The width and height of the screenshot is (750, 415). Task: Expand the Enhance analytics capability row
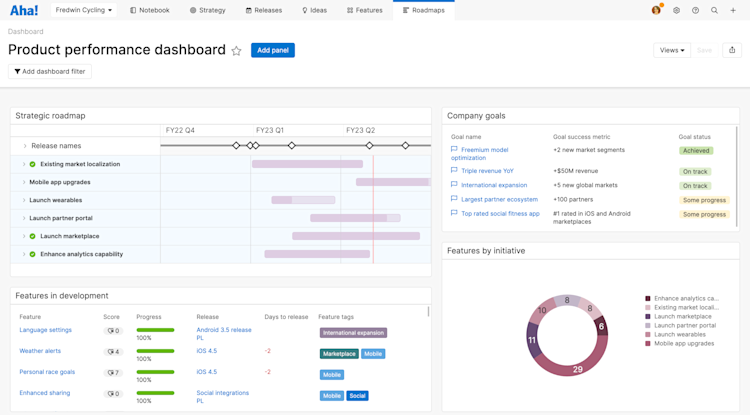(23, 254)
